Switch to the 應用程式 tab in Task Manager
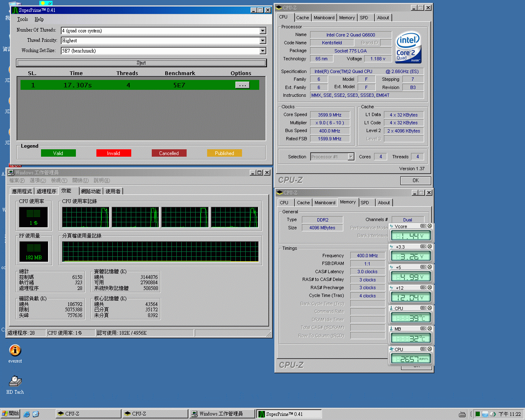 [22, 191]
